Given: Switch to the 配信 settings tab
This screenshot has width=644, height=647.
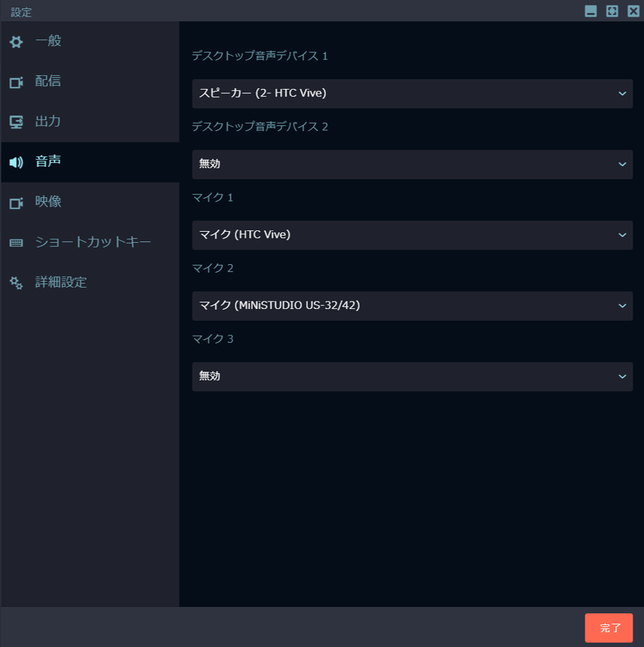Looking at the screenshot, I should [x=90, y=81].
